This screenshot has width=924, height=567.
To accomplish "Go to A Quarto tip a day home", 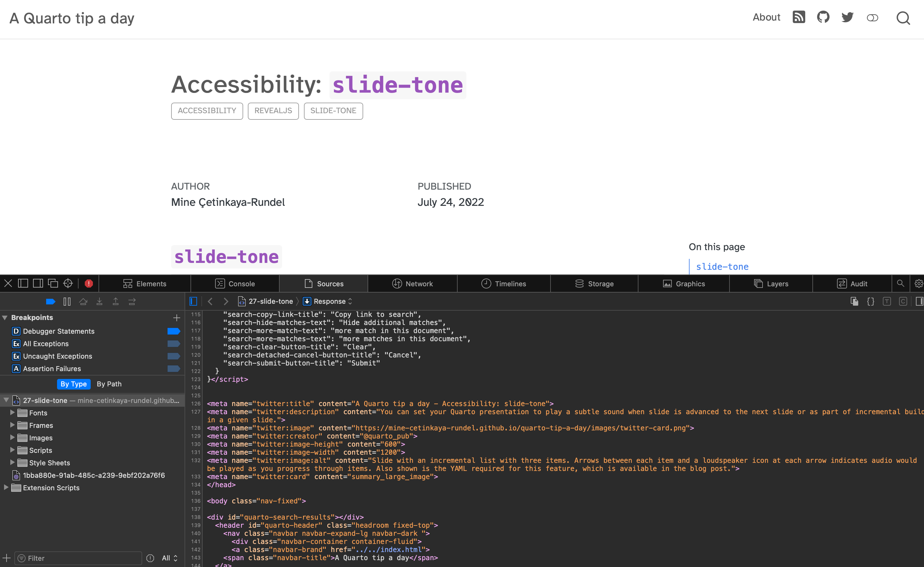I will click(72, 18).
